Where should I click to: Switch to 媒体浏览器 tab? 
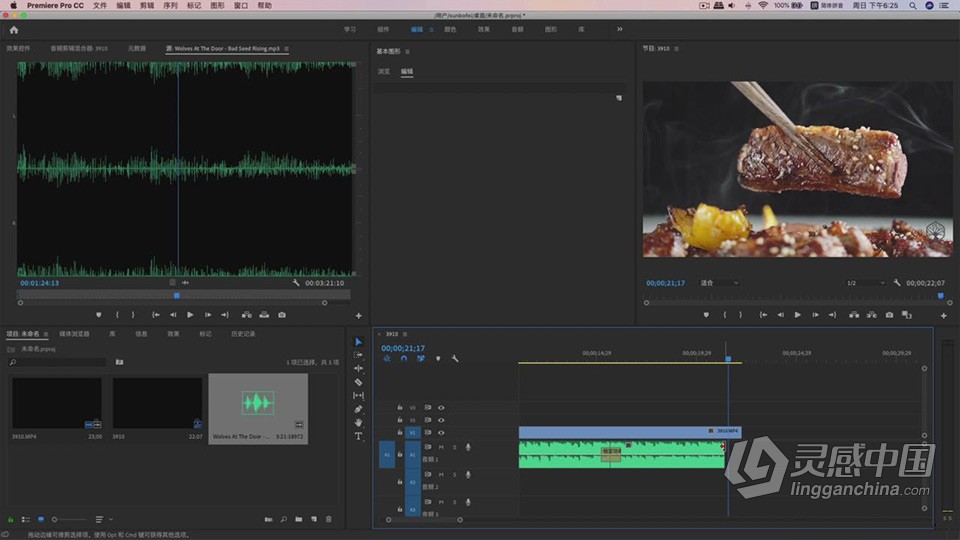74,334
